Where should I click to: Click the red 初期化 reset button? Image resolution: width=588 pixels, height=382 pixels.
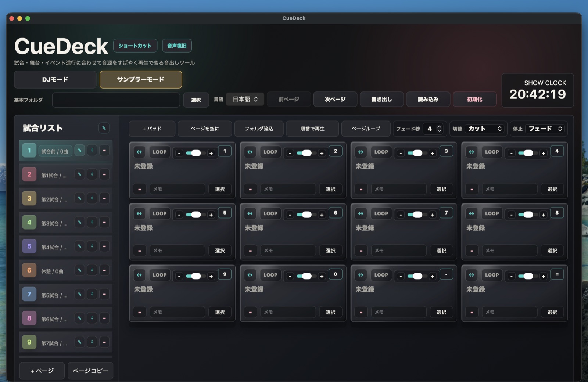[475, 99]
